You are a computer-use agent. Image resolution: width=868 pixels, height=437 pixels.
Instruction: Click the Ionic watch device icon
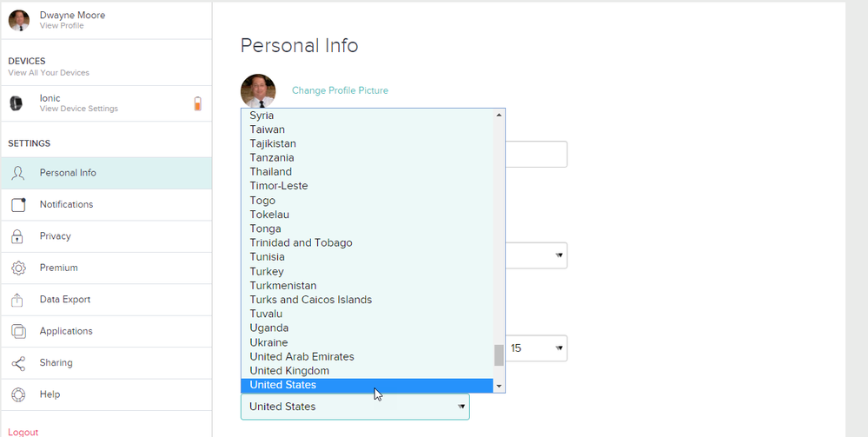17,103
